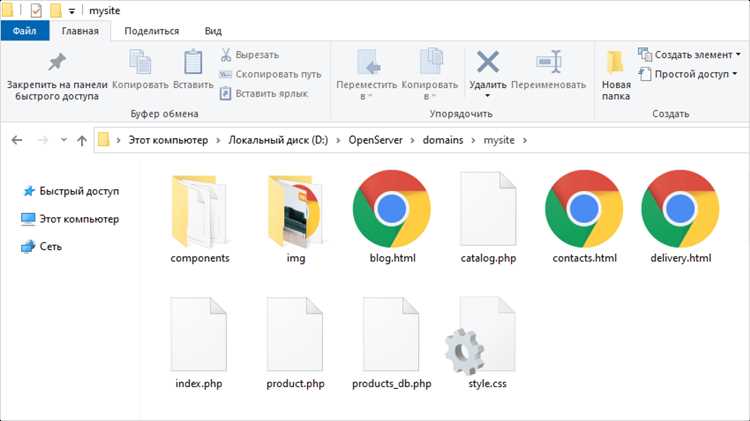Click the Pin to Quick Access icon
The image size is (750, 421).
coord(56,62)
